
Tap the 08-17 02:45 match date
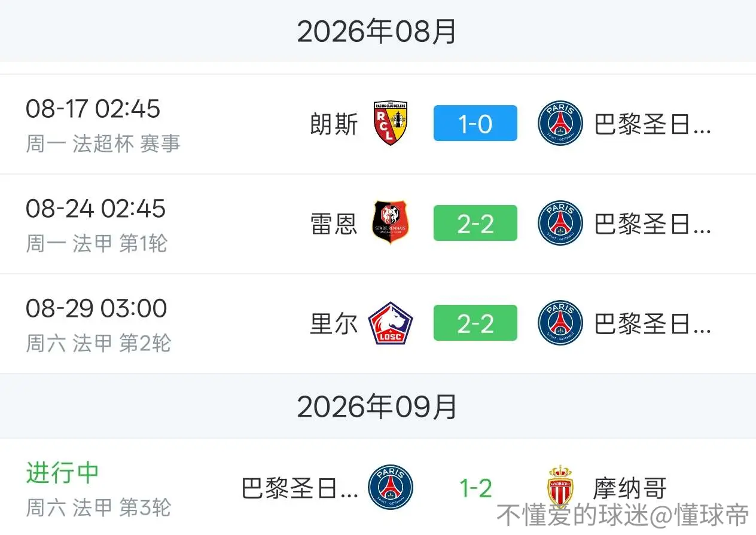click(x=93, y=109)
